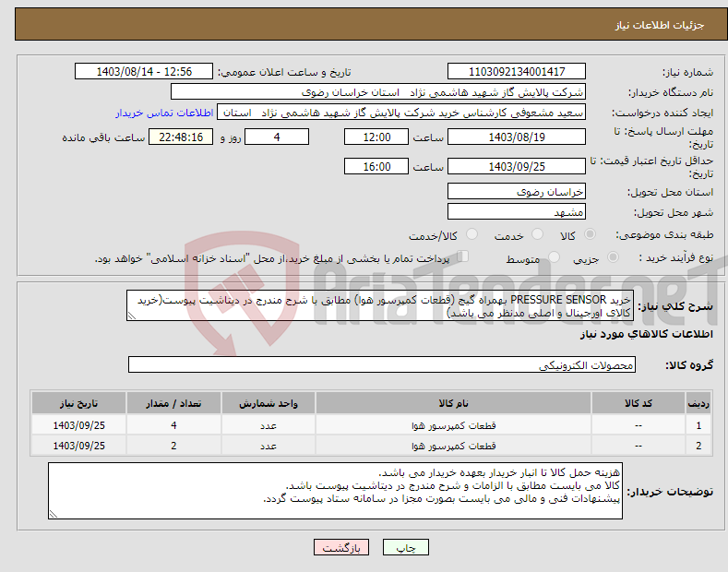Click the unit عدد in row 1
Image resolution: width=728 pixels, height=572 pixels.
click(x=269, y=425)
